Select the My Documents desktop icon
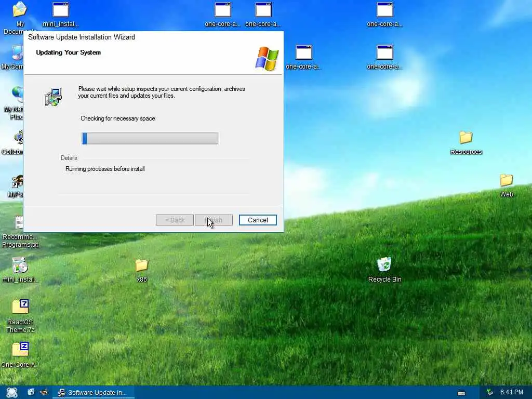This screenshot has width=532, height=399. pyautogui.click(x=20, y=18)
